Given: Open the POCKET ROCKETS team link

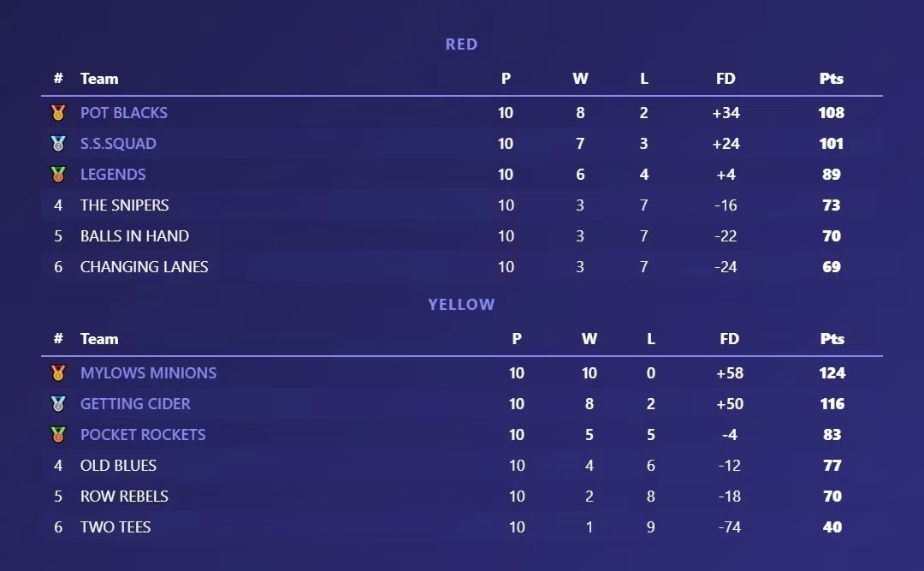Looking at the screenshot, I should pyautogui.click(x=143, y=434).
